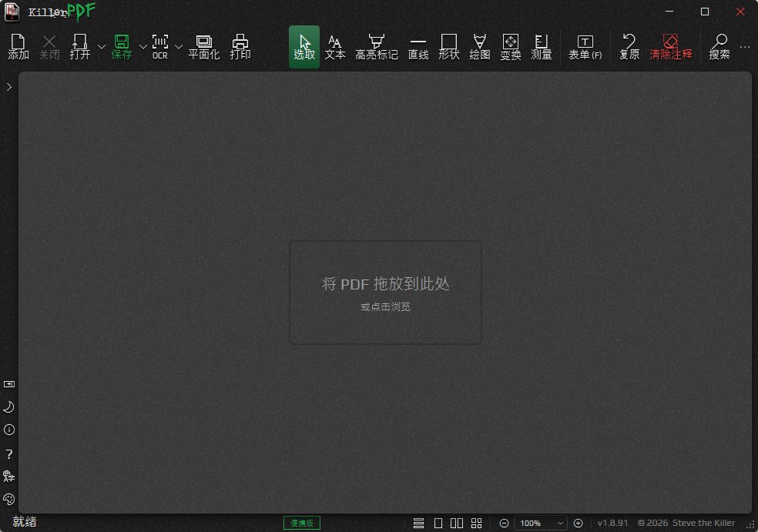This screenshot has height=532, width=758.
Task: Select the 文本 (Text) tool
Action: tap(335, 47)
